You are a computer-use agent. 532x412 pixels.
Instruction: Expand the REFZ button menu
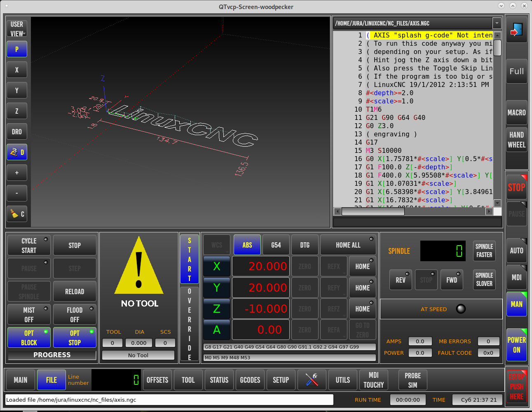(x=334, y=309)
